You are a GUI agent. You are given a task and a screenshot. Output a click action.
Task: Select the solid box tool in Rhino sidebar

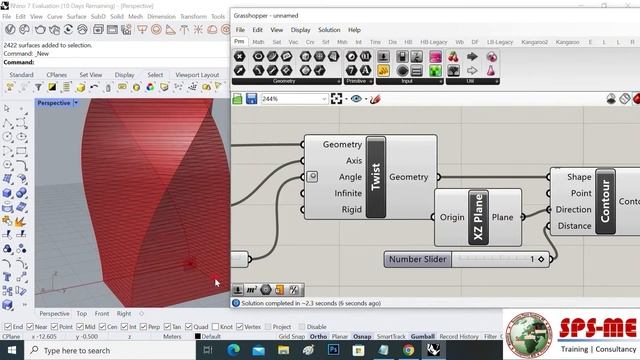(x=7, y=193)
